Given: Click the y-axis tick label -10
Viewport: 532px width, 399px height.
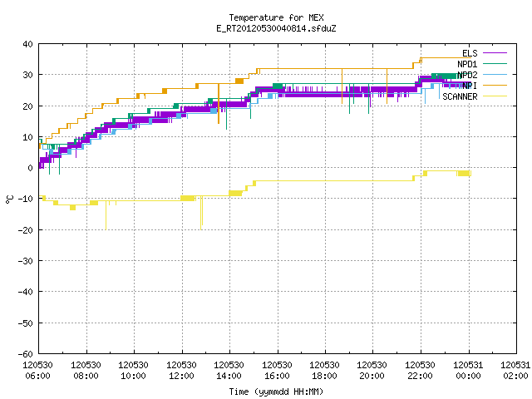Looking at the screenshot, I should [26, 199].
